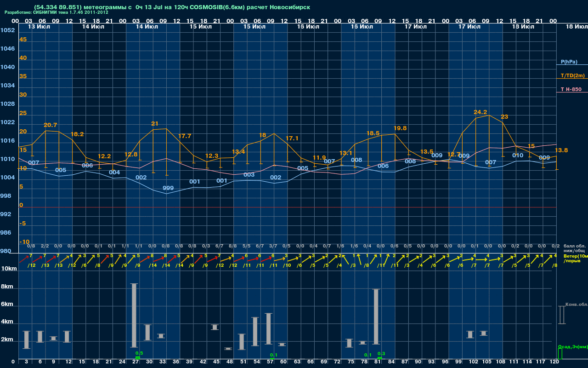
Task: Click the -10 temperature axis tick
Action: click(x=24, y=242)
